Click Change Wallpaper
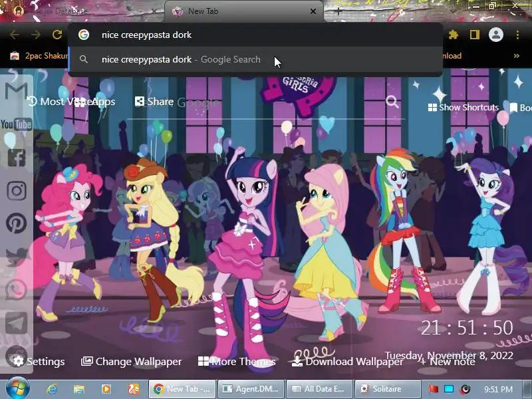Image resolution: width=532 pixels, height=399 pixels. [x=131, y=361]
